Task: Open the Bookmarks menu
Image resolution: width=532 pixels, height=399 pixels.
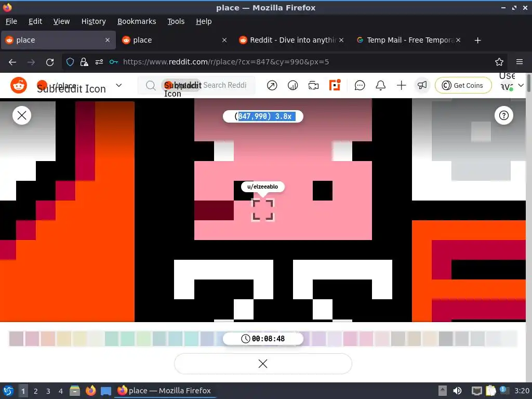Action: 137,21
